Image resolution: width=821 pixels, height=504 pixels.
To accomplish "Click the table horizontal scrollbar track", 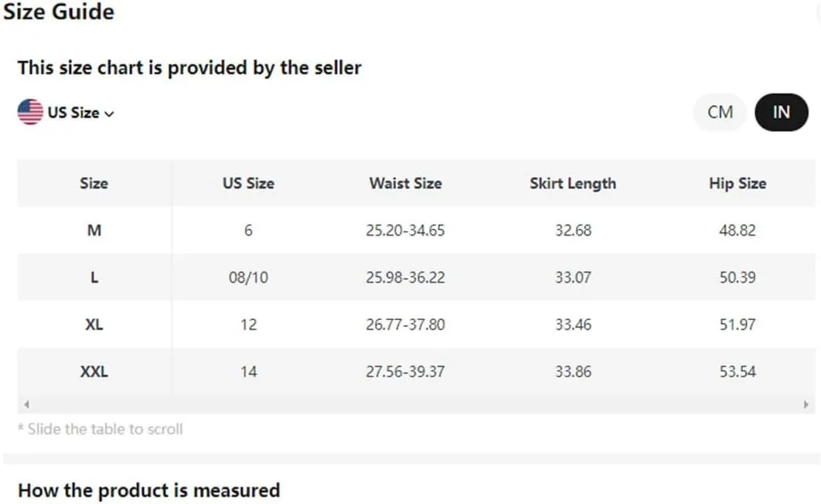I will [416, 404].
